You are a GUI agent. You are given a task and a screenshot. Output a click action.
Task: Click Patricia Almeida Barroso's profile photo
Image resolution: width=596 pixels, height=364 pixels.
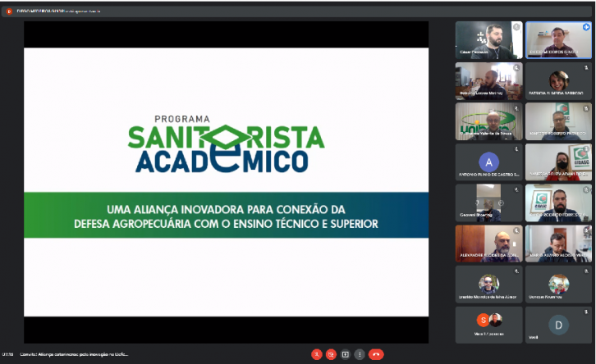(559, 80)
